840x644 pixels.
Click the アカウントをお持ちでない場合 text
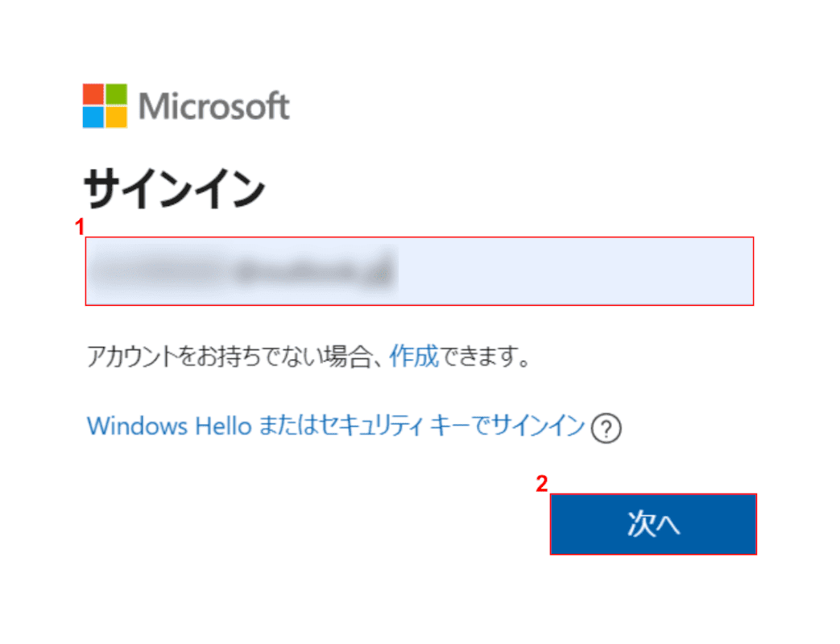230,356
